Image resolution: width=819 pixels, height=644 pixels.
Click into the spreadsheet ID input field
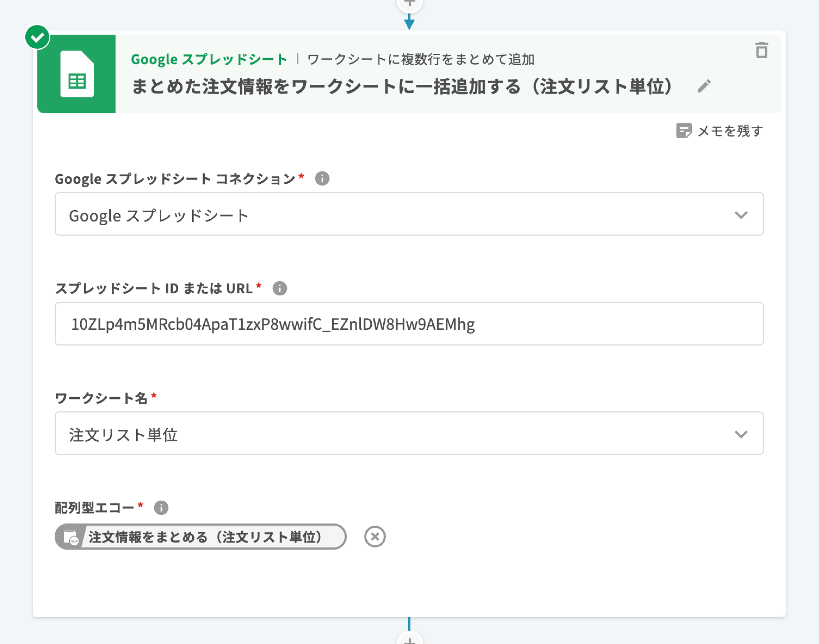[409, 324]
